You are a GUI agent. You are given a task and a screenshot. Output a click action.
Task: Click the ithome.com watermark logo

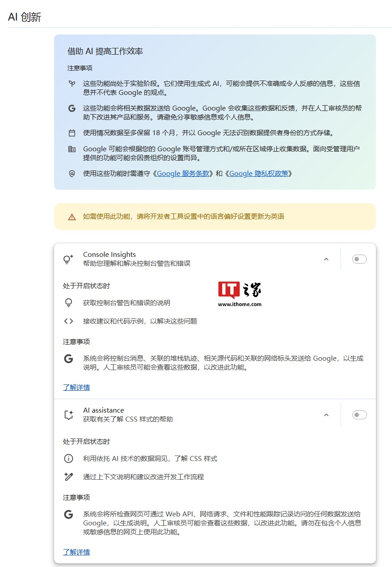tap(240, 292)
